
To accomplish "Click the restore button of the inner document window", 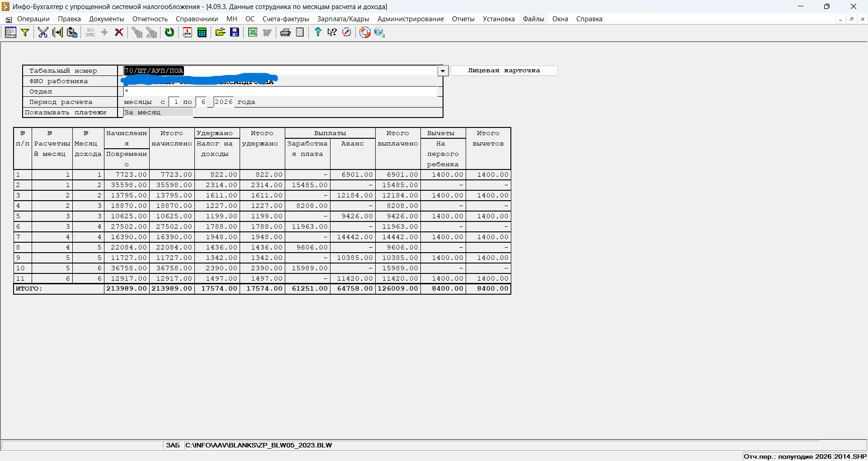I will coord(851,19).
